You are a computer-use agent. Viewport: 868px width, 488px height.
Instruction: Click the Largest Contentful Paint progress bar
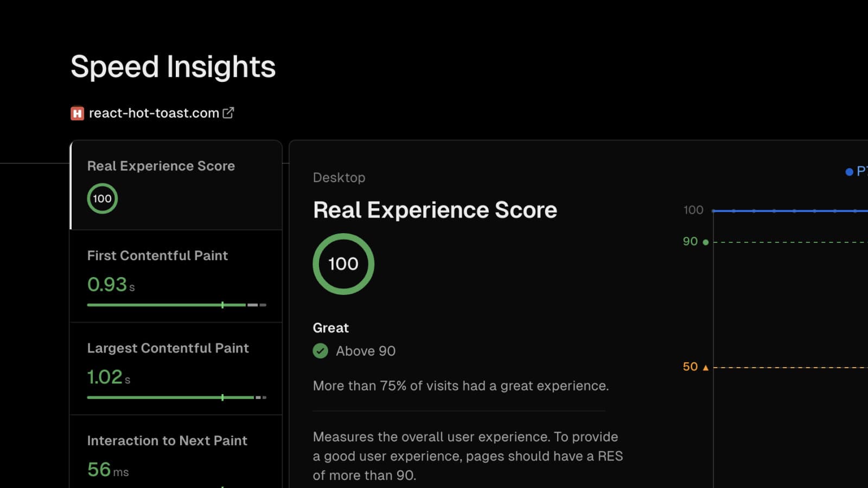click(176, 397)
